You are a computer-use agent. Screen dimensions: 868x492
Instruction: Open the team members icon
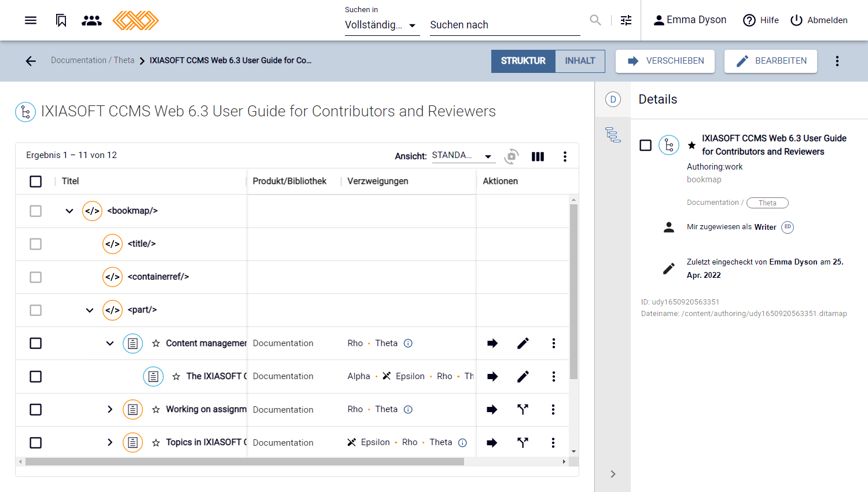[x=91, y=20]
